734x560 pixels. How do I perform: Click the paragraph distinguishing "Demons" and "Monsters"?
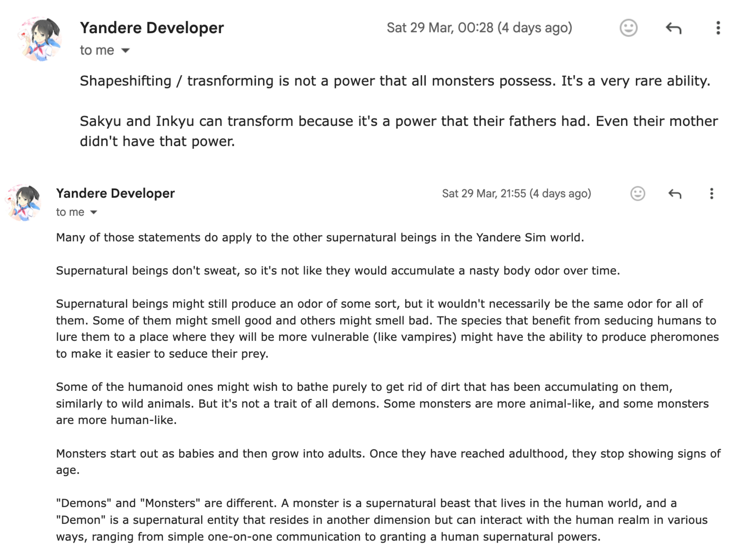pyautogui.click(x=382, y=520)
